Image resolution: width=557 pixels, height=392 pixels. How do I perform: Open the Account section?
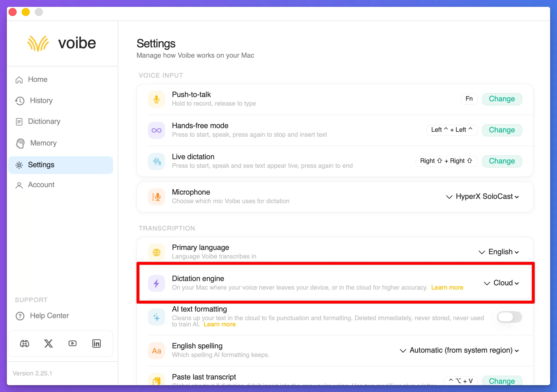(61, 185)
